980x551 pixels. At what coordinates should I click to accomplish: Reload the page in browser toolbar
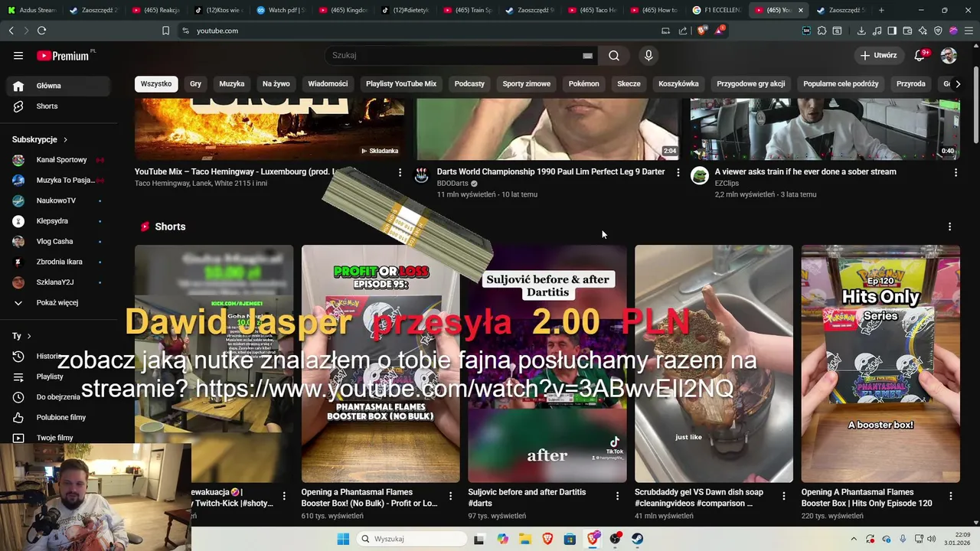41,31
